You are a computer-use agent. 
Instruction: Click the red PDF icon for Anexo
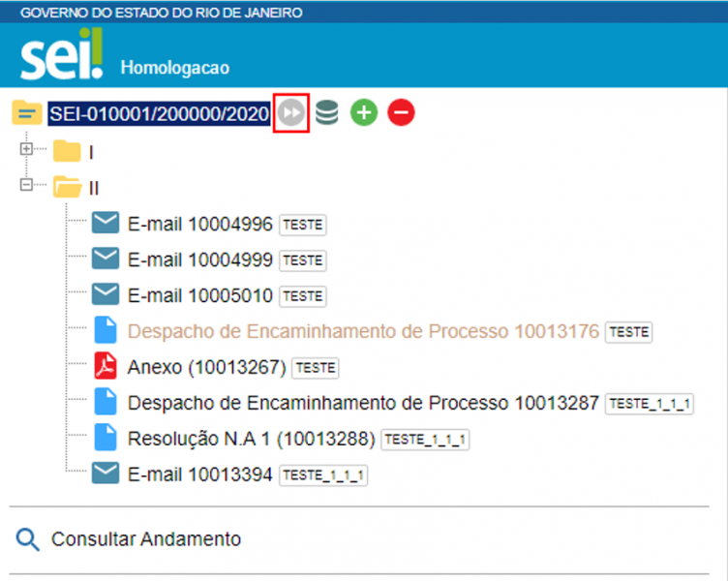click(105, 367)
